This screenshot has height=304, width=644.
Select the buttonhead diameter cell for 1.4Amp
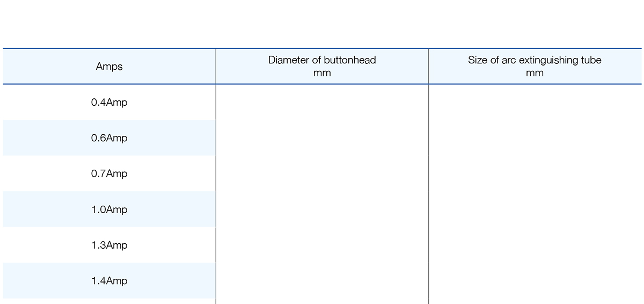pos(322,280)
